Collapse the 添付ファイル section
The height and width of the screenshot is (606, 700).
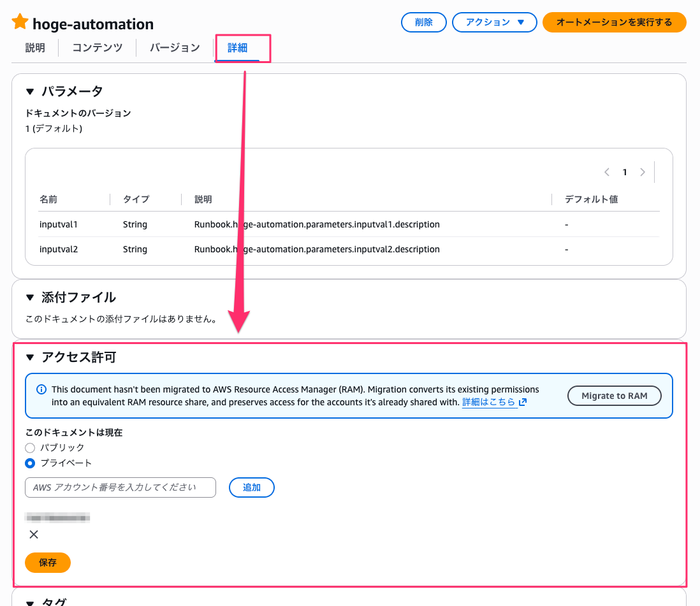pos(30,297)
